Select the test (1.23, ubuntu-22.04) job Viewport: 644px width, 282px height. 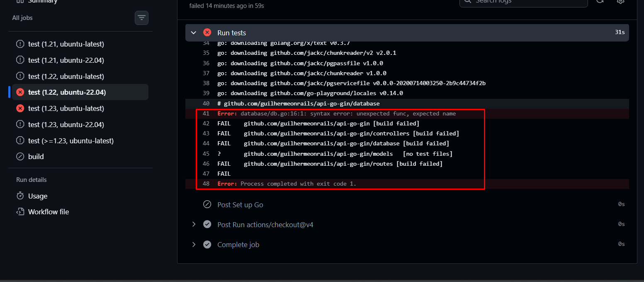66,125
